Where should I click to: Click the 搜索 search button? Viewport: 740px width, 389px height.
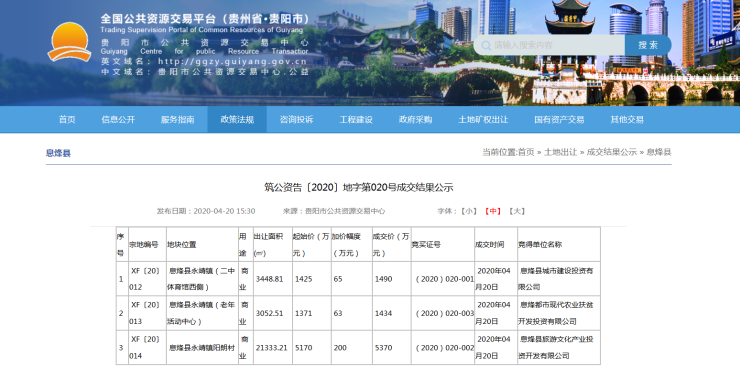click(x=648, y=45)
